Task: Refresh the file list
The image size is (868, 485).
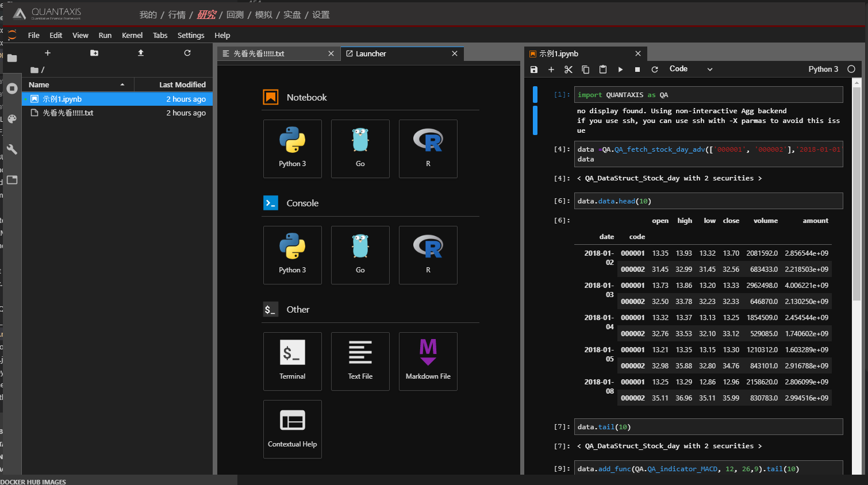Action: pyautogui.click(x=187, y=53)
